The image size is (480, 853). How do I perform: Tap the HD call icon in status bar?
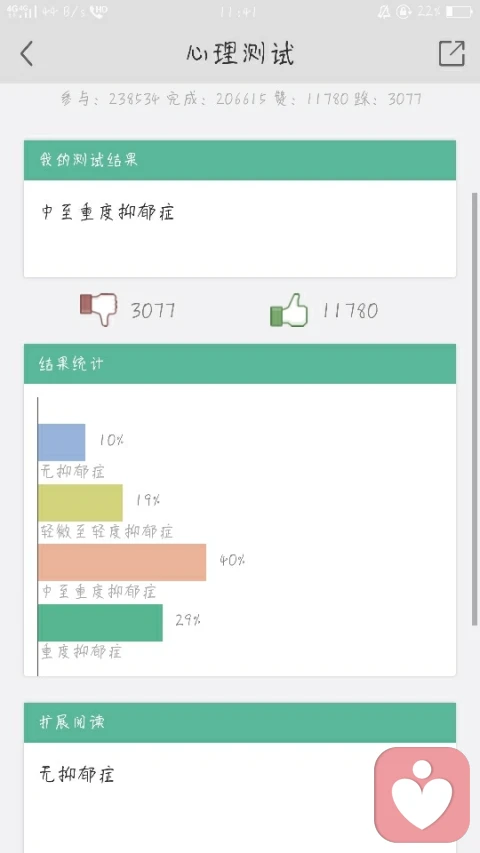99,11
